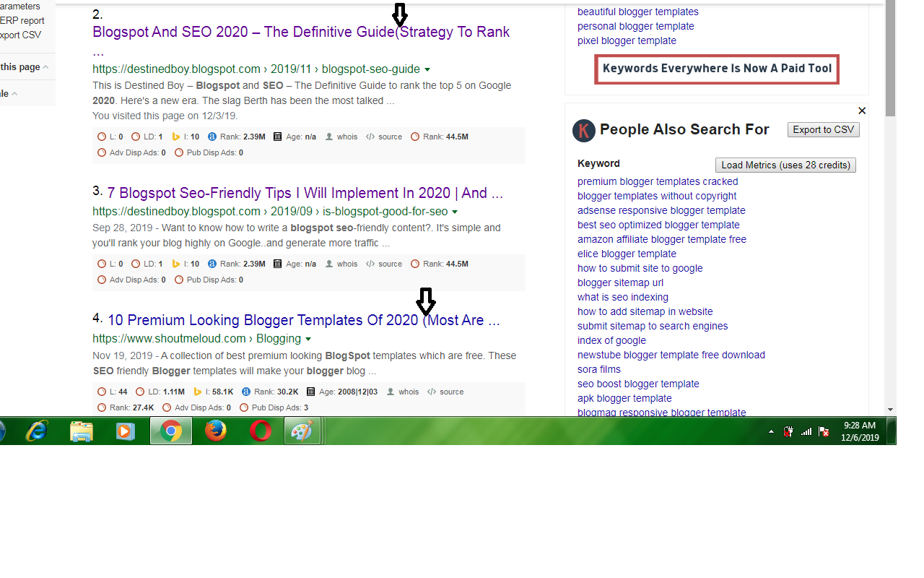924x578 pixels.
Task: Click Alexa Rank 2.39M in result 2 bar
Action: pyautogui.click(x=236, y=137)
